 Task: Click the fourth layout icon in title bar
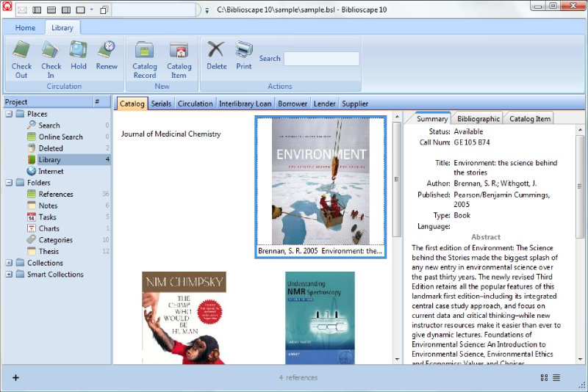80,10
